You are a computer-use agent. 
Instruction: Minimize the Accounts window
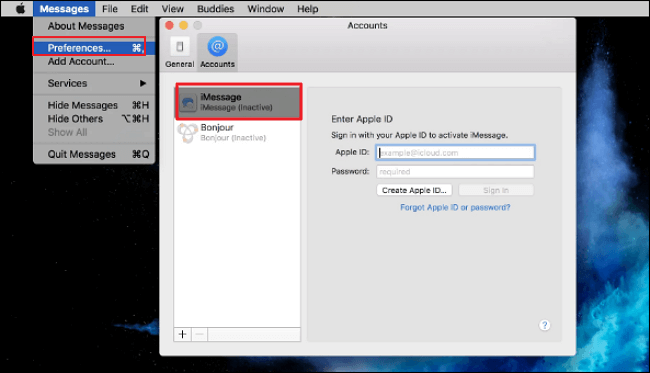[x=183, y=25]
